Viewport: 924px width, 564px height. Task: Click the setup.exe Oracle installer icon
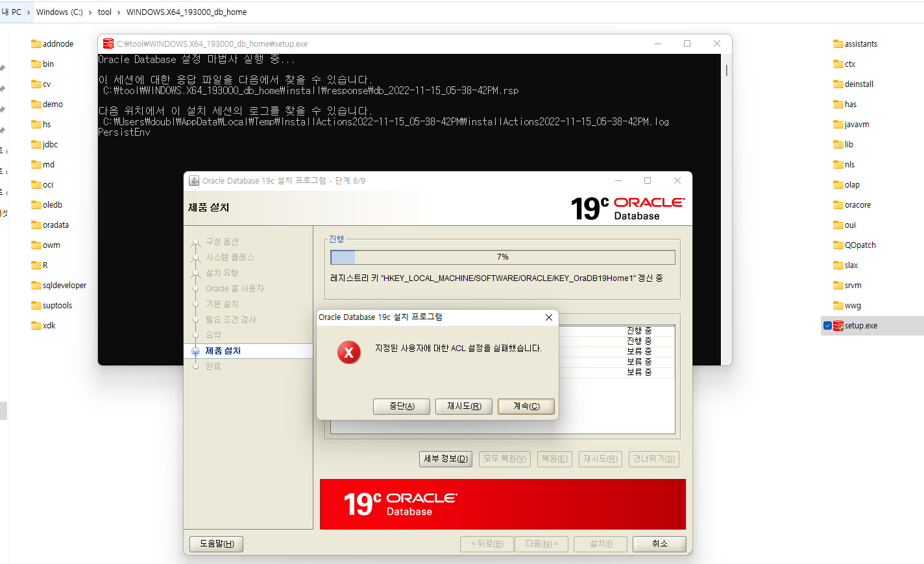pyautogui.click(x=838, y=326)
